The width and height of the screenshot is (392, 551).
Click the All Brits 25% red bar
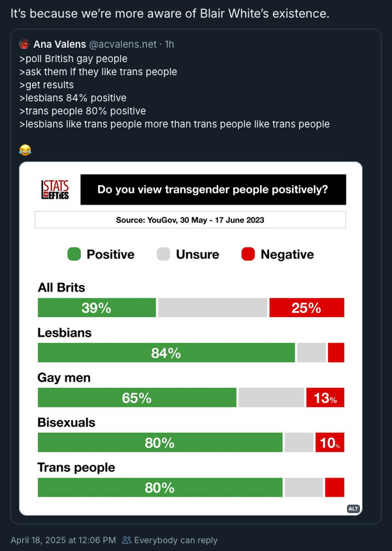click(x=306, y=307)
